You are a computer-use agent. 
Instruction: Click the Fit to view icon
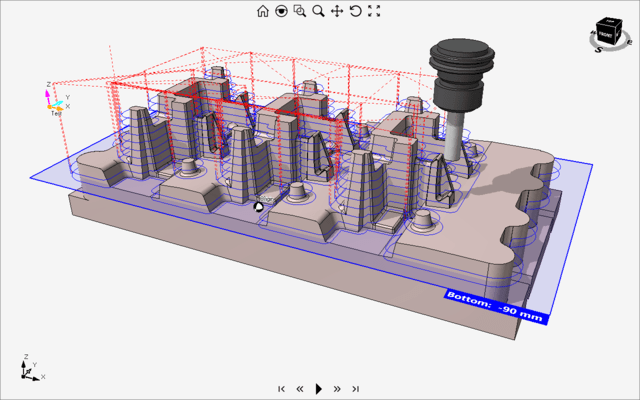click(374, 11)
